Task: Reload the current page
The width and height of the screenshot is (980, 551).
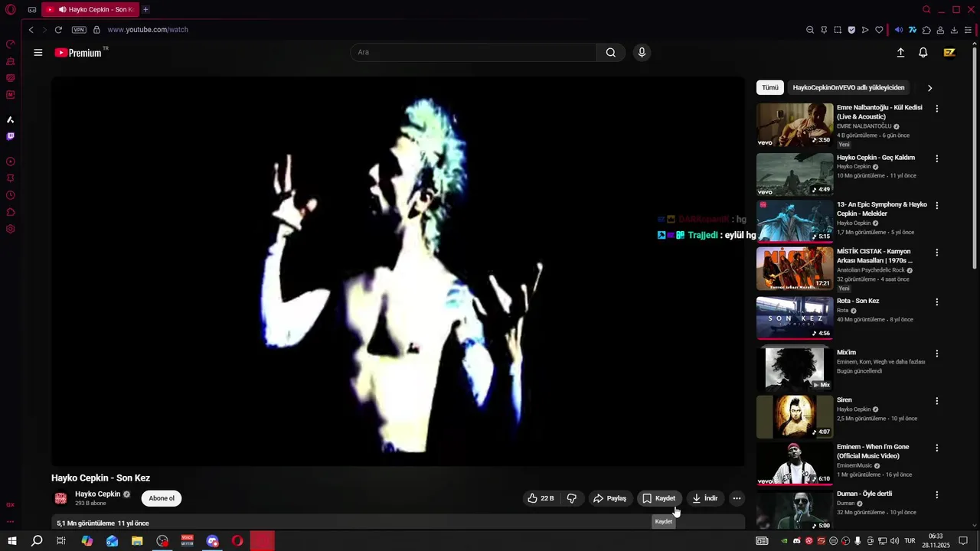Action: tap(58, 30)
